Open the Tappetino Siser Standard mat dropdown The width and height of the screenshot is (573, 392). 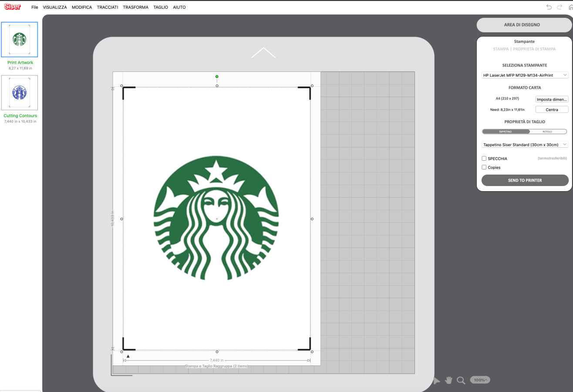coord(525,145)
